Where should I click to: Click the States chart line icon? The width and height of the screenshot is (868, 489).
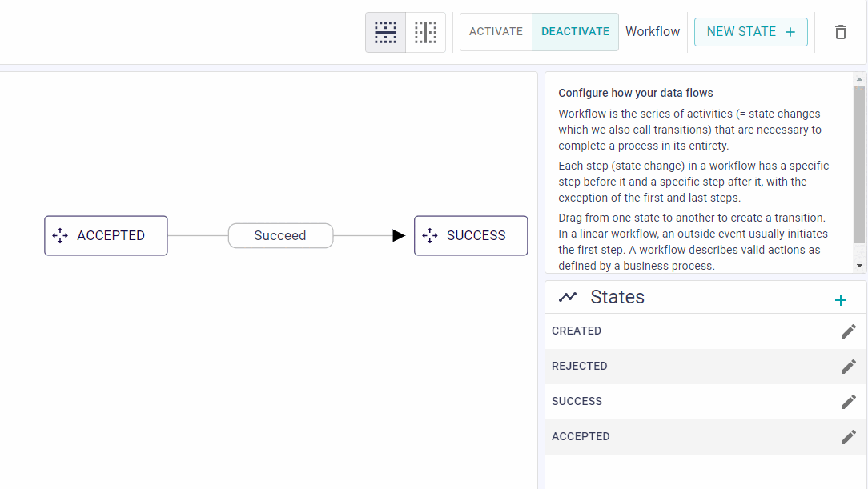568,297
